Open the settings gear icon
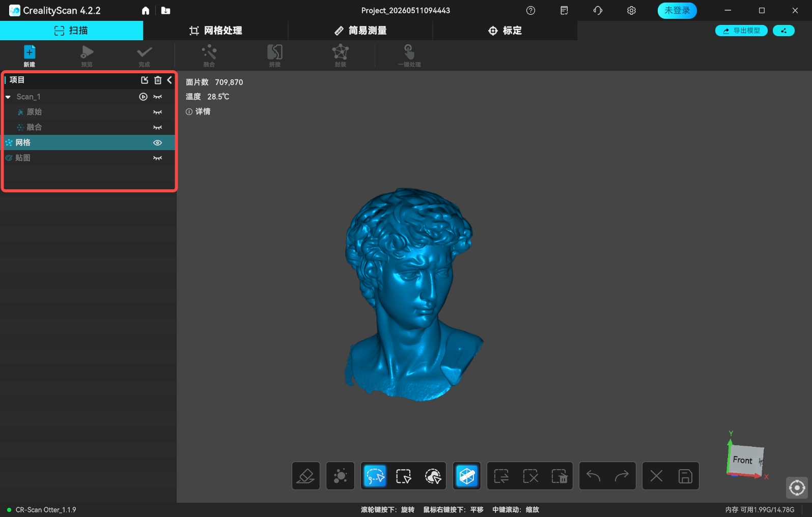Viewport: 812px width, 517px height. tap(631, 11)
